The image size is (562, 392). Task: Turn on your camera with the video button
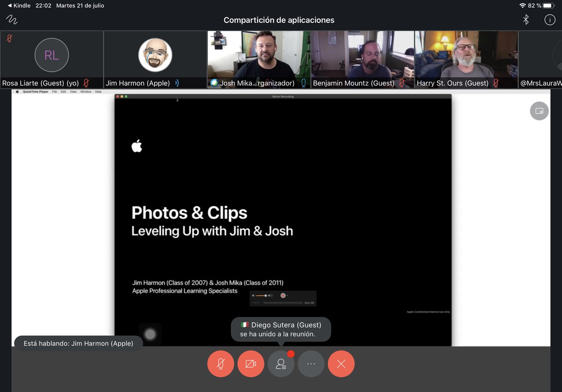coord(251,363)
